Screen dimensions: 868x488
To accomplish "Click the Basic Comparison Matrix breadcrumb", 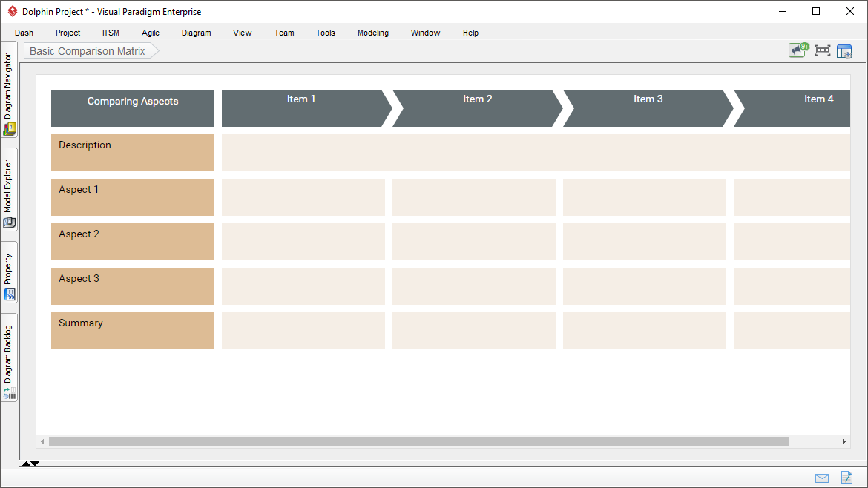I will tap(91, 51).
